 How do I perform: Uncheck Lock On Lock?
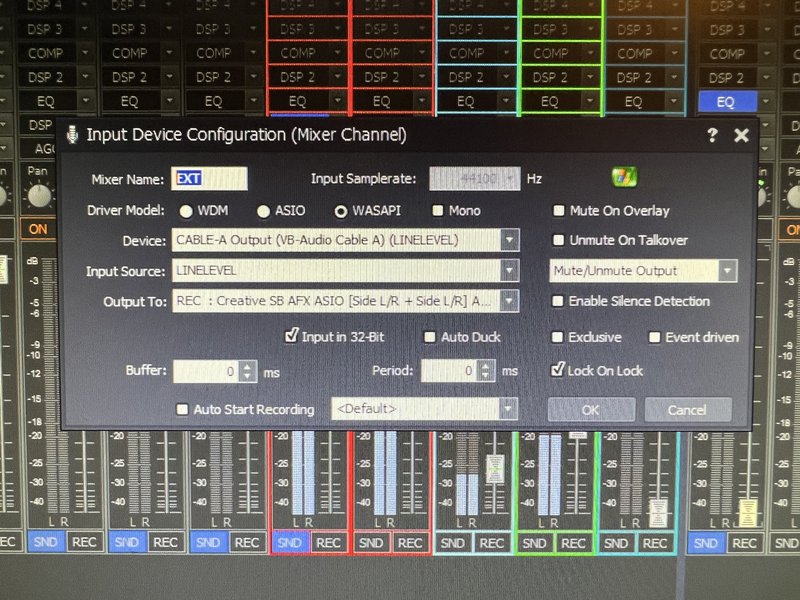[558, 369]
